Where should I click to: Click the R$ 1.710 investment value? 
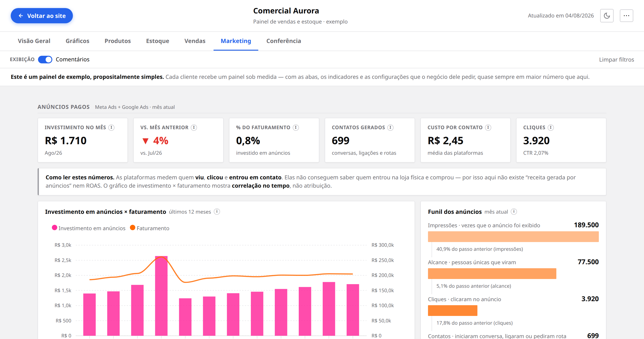click(x=66, y=140)
